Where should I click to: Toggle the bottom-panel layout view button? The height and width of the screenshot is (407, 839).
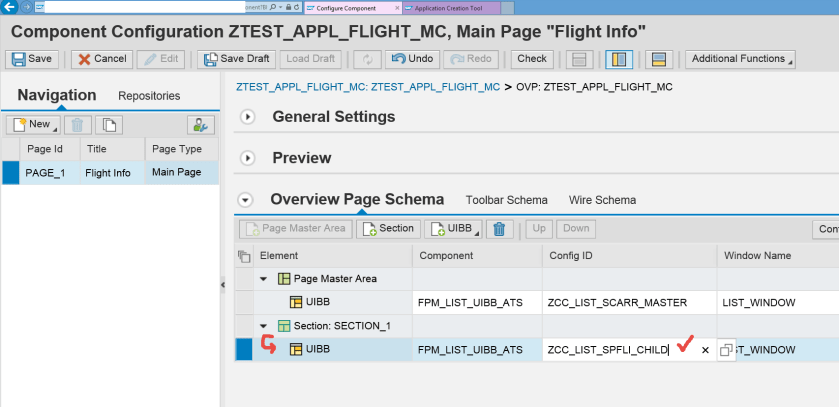tap(657, 59)
